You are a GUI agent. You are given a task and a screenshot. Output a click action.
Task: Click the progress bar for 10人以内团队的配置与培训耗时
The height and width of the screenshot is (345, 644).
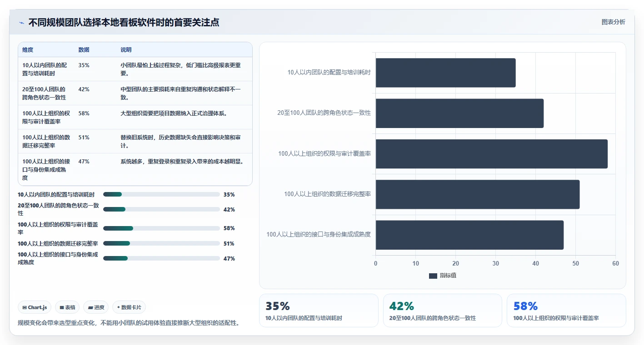(x=161, y=194)
